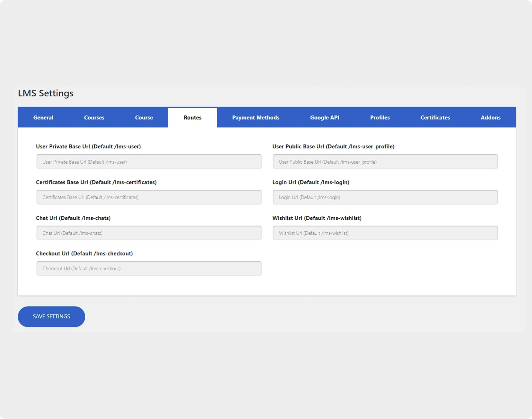Open the General settings tab
This screenshot has width=532, height=419.
tap(43, 118)
